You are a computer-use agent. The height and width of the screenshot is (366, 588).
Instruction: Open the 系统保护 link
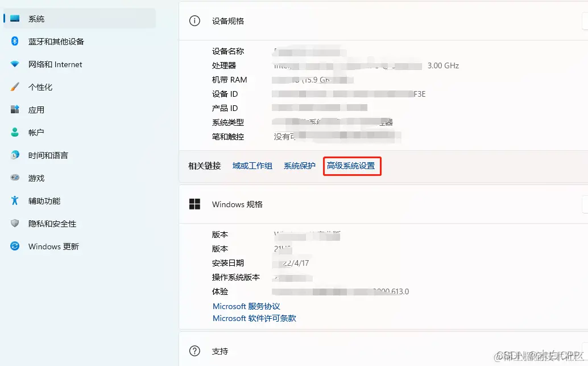pos(300,166)
